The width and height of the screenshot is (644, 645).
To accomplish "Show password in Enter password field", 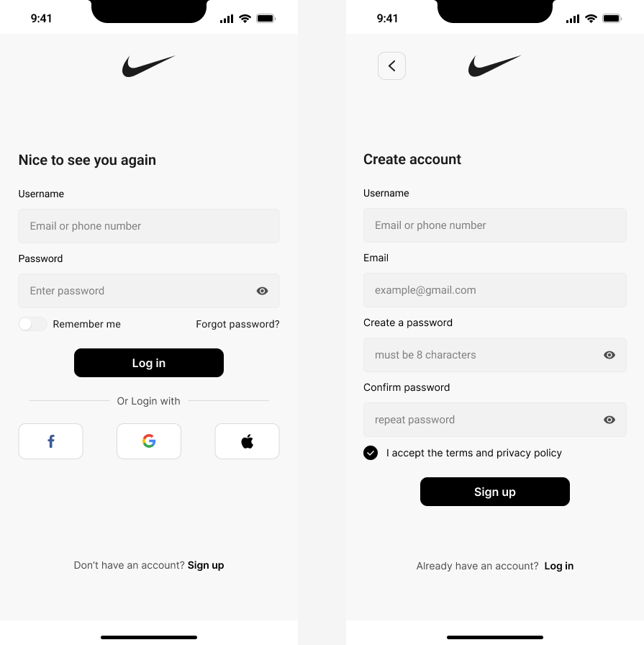I will 262,291.
